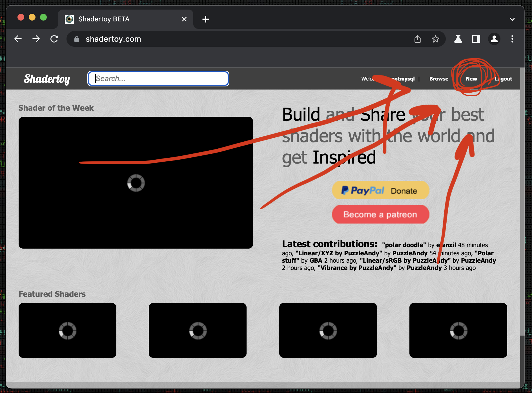Open GBA user profile link

coord(316,260)
